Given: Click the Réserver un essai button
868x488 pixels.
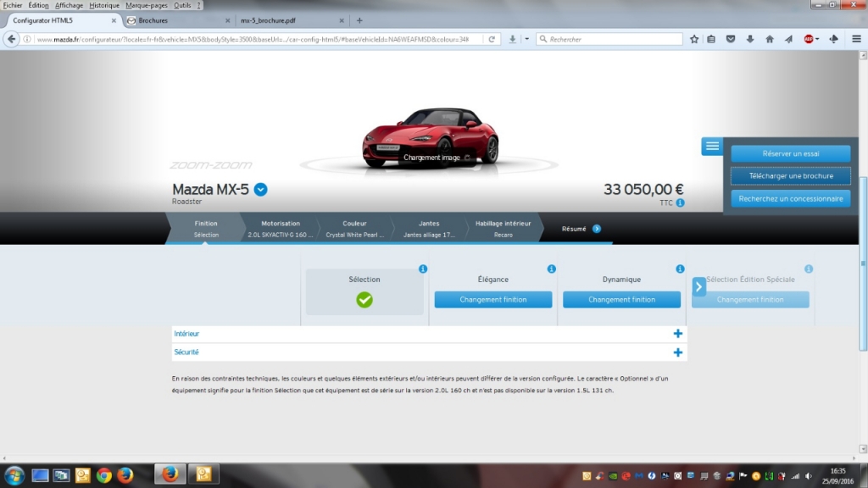Looking at the screenshot, I should pyautogui.click(x=791, y=154).
